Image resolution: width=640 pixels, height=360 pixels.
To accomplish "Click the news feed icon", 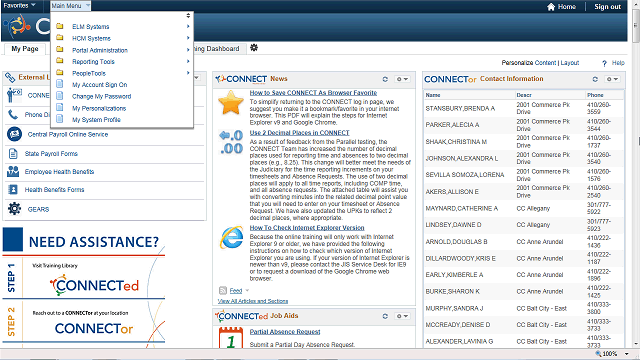I will [x=223, y=291].
